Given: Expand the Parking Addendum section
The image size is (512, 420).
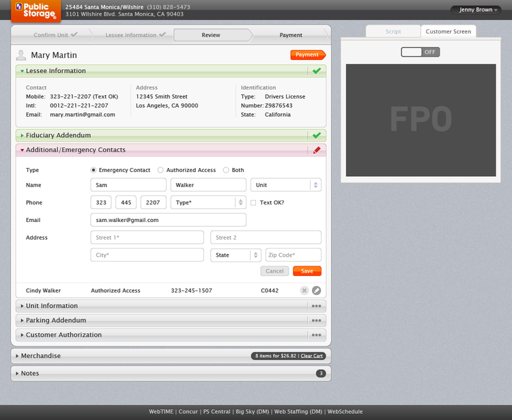Looking at the screenshot, I should tap(23, 320).
